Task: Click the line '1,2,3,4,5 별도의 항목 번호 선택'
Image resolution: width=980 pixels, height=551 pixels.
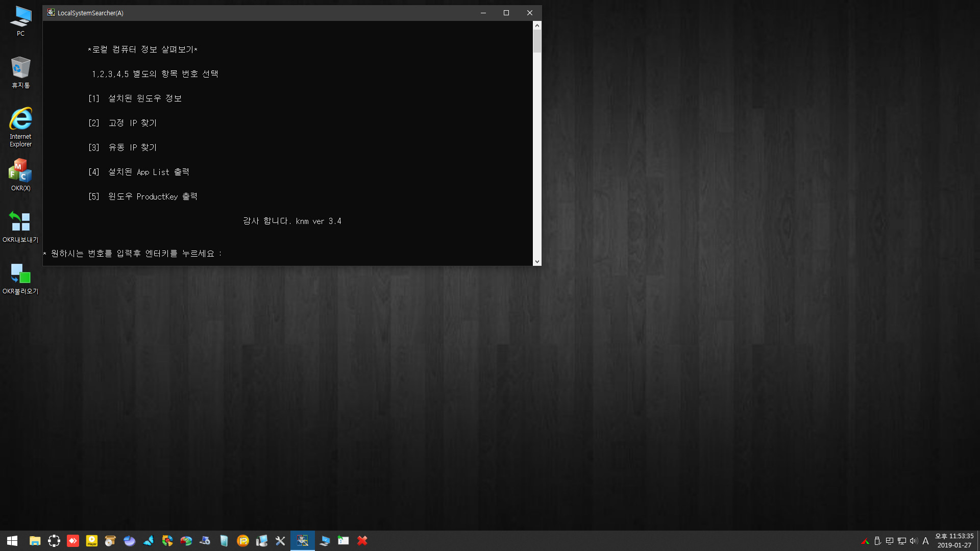Action: (x=155, y=74)
